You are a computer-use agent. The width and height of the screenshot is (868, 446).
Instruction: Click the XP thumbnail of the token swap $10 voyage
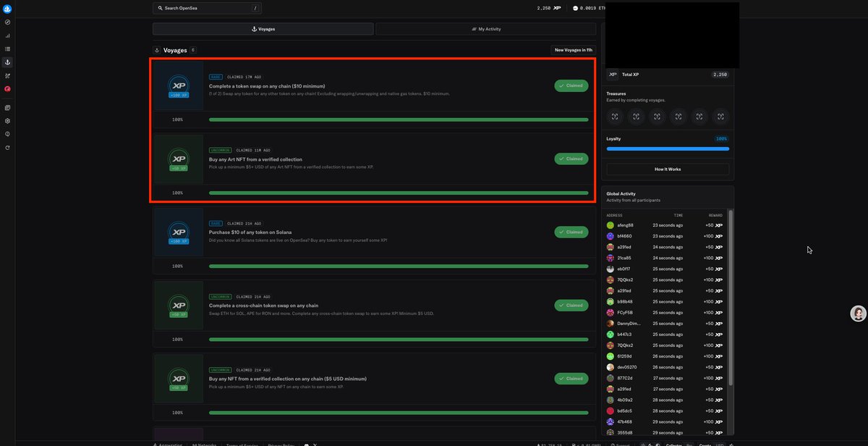179,85
